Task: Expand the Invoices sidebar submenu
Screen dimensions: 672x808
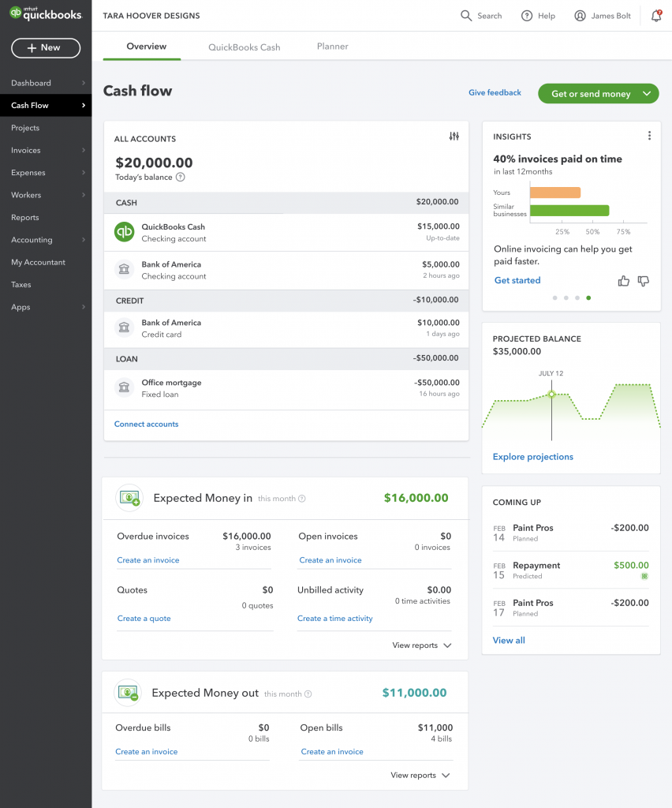Action: click(x=84, y=150)
